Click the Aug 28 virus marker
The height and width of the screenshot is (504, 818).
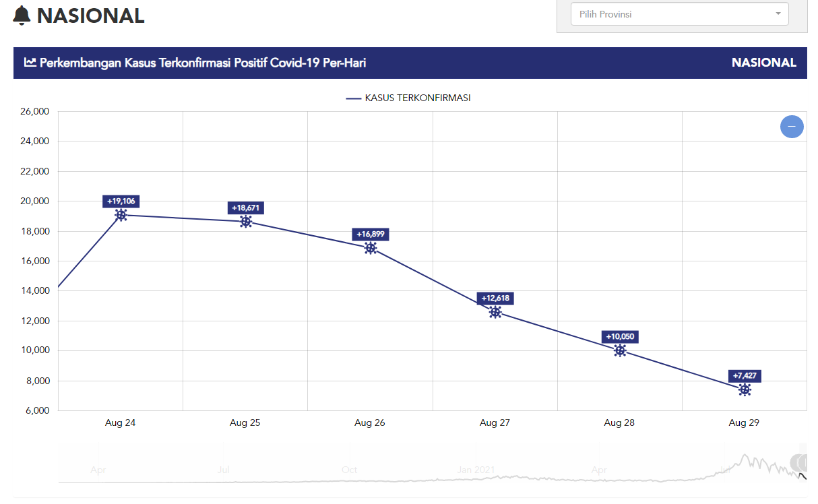[620, 350]
